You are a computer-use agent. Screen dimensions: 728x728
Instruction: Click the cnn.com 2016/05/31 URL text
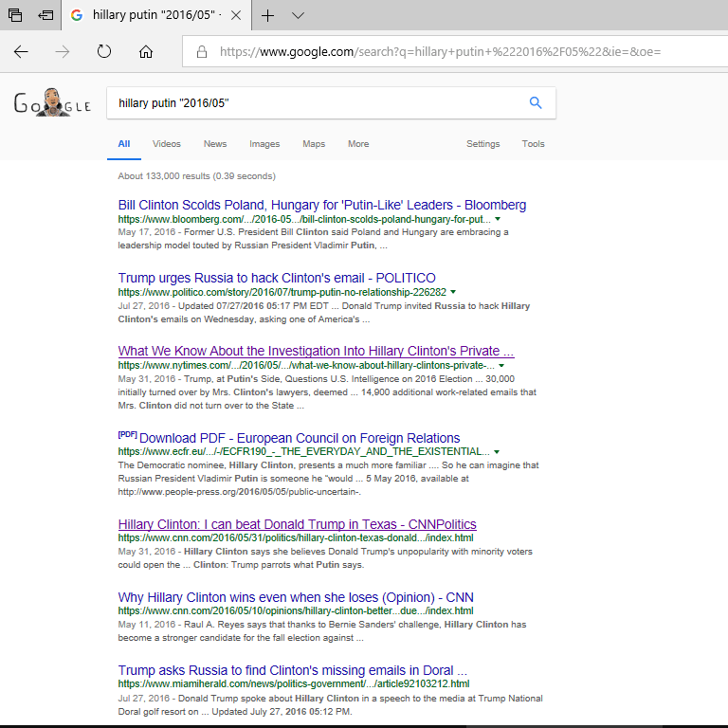point(296,538)
